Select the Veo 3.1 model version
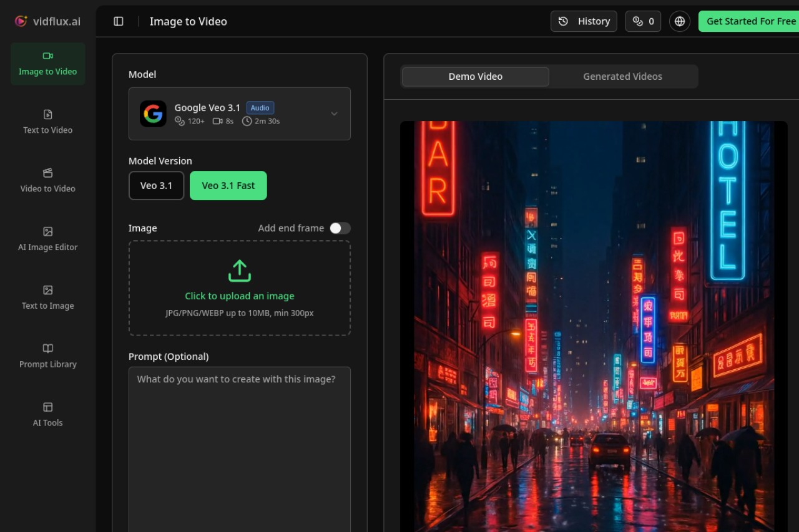799x532 pixels. (x=157, y=186)
